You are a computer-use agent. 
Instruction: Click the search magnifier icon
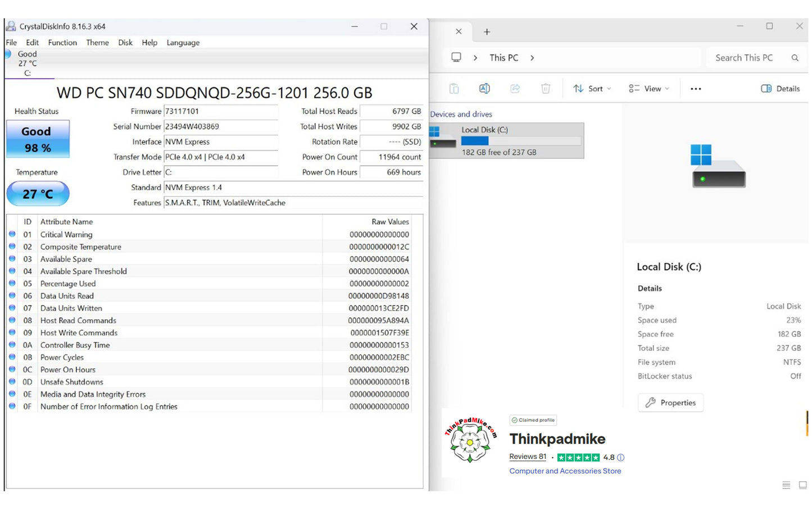point(795,58)
